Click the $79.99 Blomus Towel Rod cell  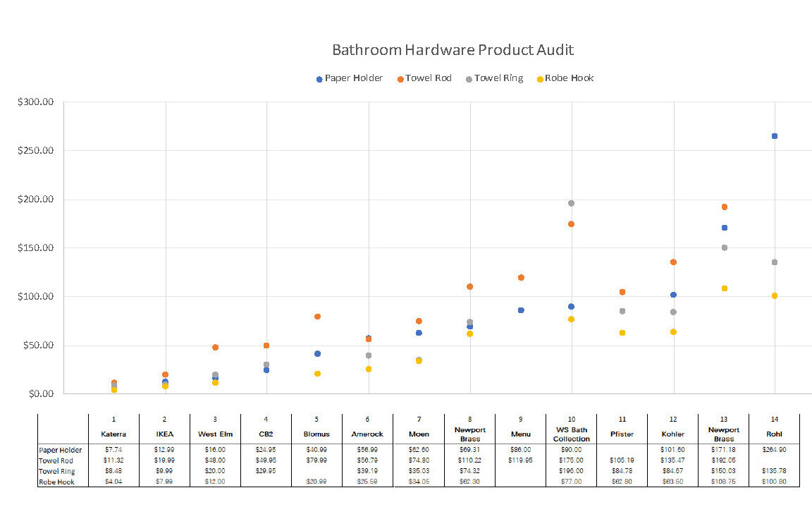tap(316, 460)
